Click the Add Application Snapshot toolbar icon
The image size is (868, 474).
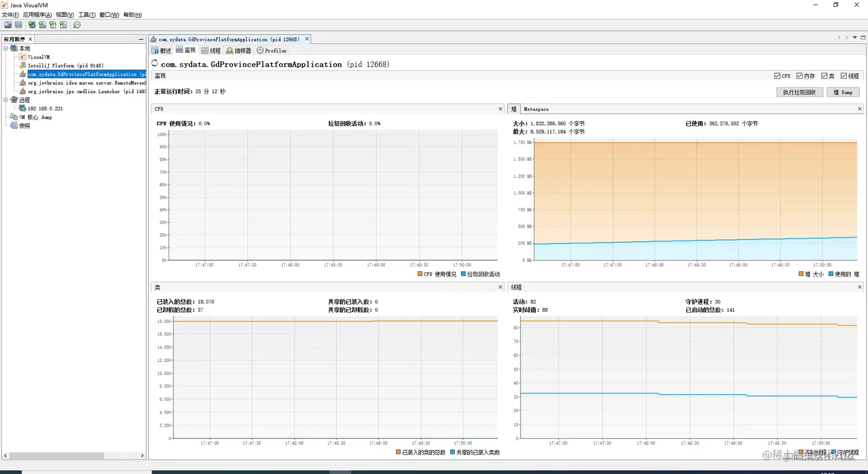pos(63,25)
